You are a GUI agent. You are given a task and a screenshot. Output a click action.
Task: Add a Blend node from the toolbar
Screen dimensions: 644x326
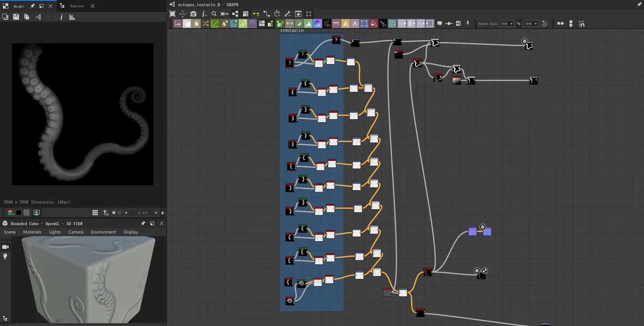pyautogui.click(x=187, y=24)
